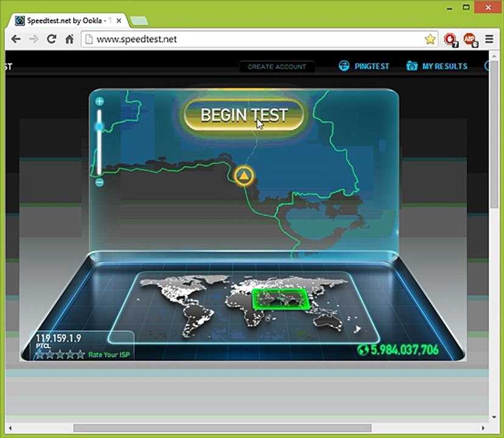Rate the ISP with the first star

(x=40, y=355)
